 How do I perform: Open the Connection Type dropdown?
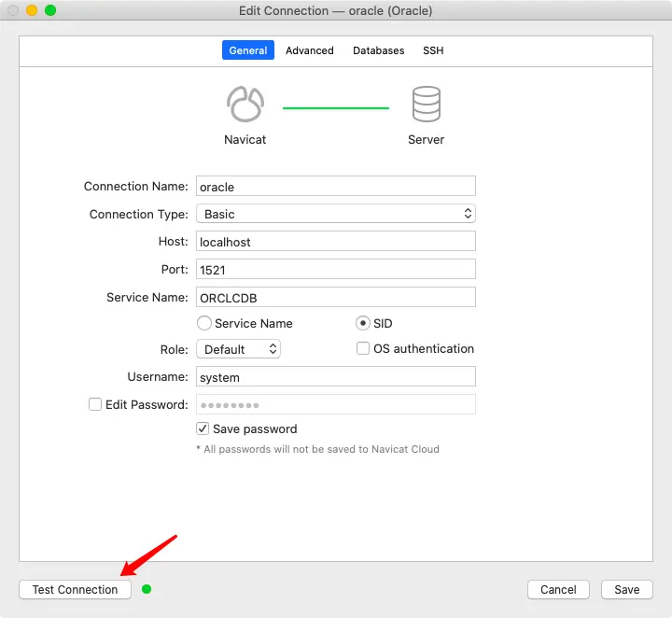tap(336, 214)
